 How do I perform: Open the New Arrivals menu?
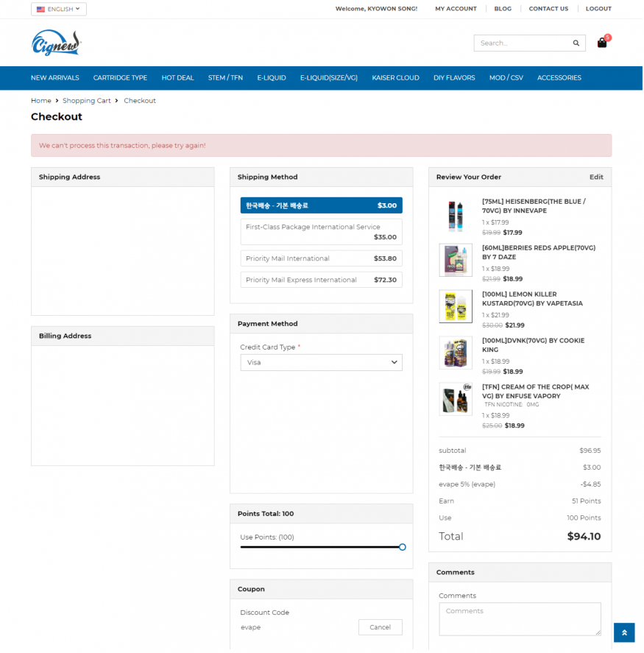pos(55,78)
